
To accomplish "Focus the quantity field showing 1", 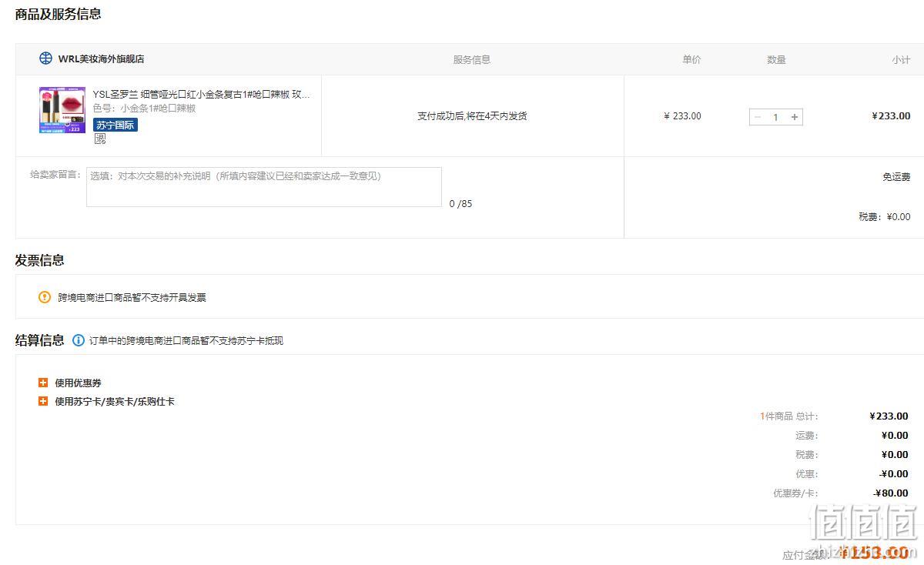I will [776, 117].
